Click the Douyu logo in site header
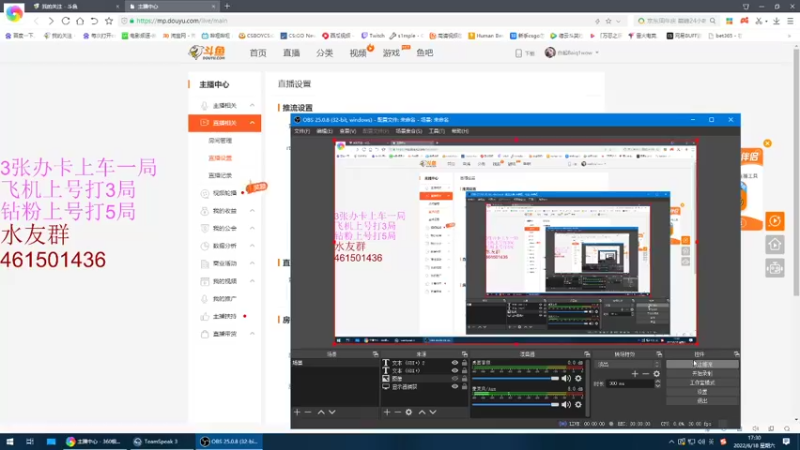The height and width of the screenshot is (450, 800). point(207,53)
